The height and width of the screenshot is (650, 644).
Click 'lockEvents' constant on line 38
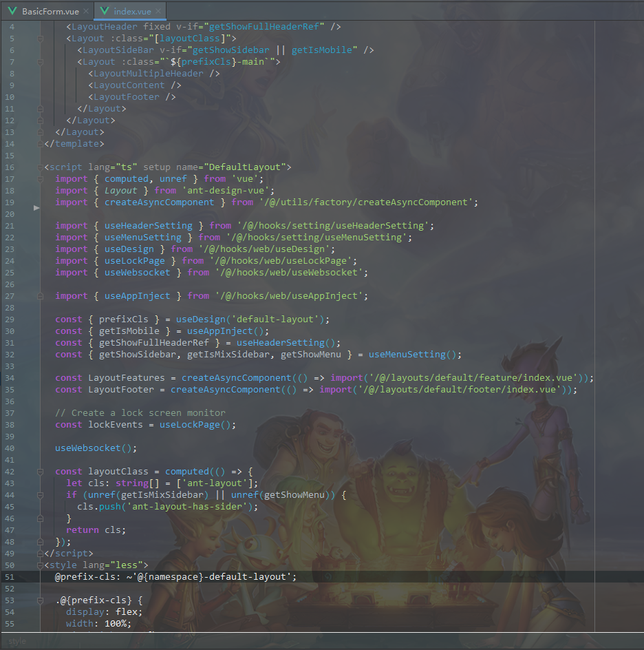tap(115, 425)
